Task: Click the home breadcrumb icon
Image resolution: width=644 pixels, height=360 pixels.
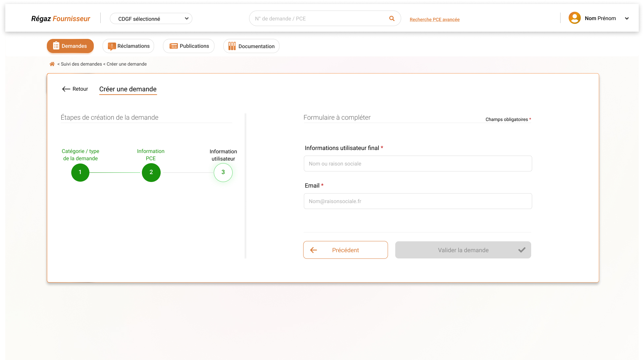Action: (52, 64)
